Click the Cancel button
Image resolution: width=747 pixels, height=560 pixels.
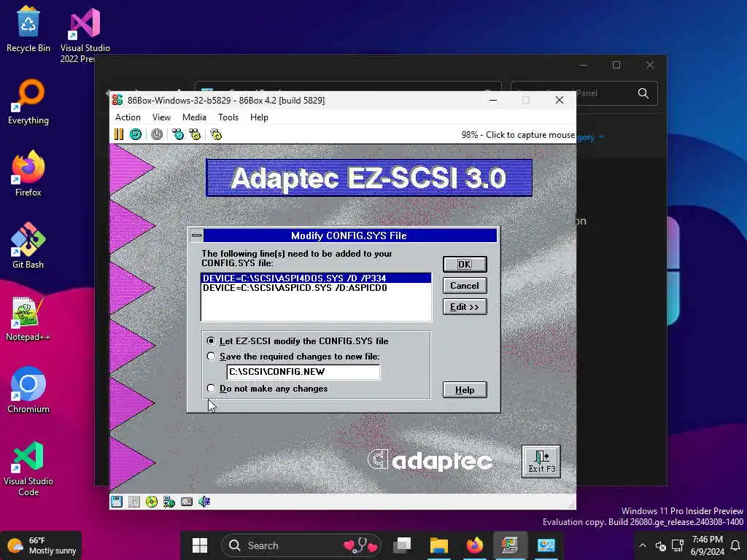[465, 286]
